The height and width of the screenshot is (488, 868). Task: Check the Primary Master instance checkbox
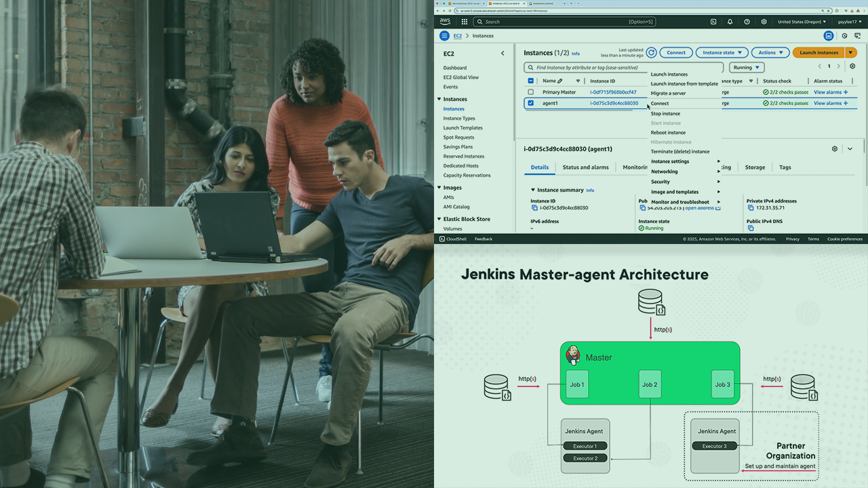point(531,92)
